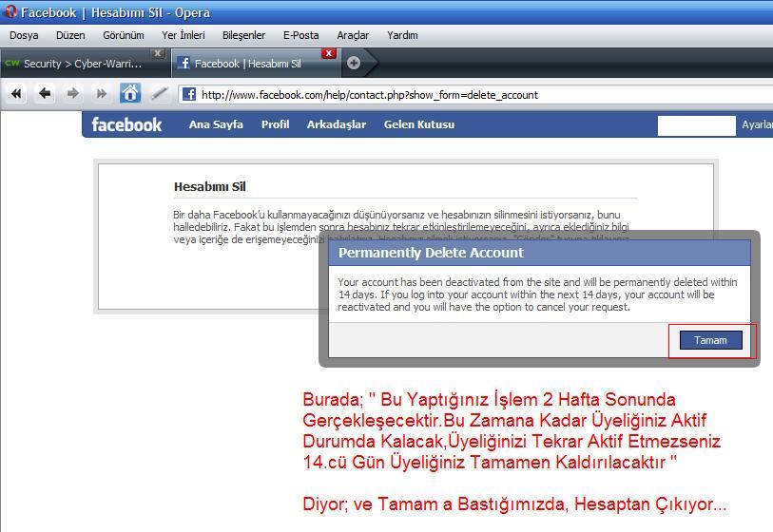This screenshot has width=773, height=532.
Task: Go to Gelen Kutusu
Action: (x=418, y=124)
